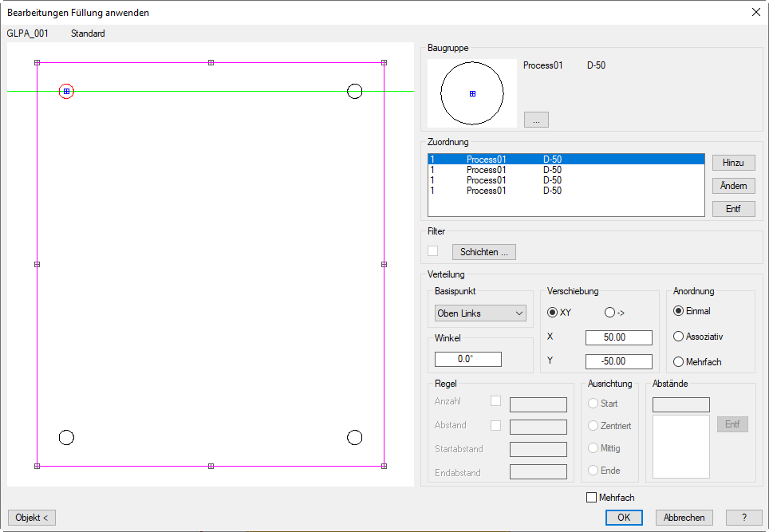This screenshot has width=769, height=532.
Task: Click the left-edge middle magenta grip handle
Action: click(37, 264)
